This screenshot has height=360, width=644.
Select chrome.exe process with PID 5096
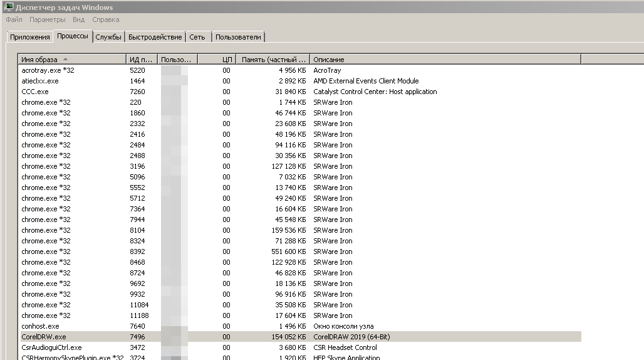tap(301, 177)
